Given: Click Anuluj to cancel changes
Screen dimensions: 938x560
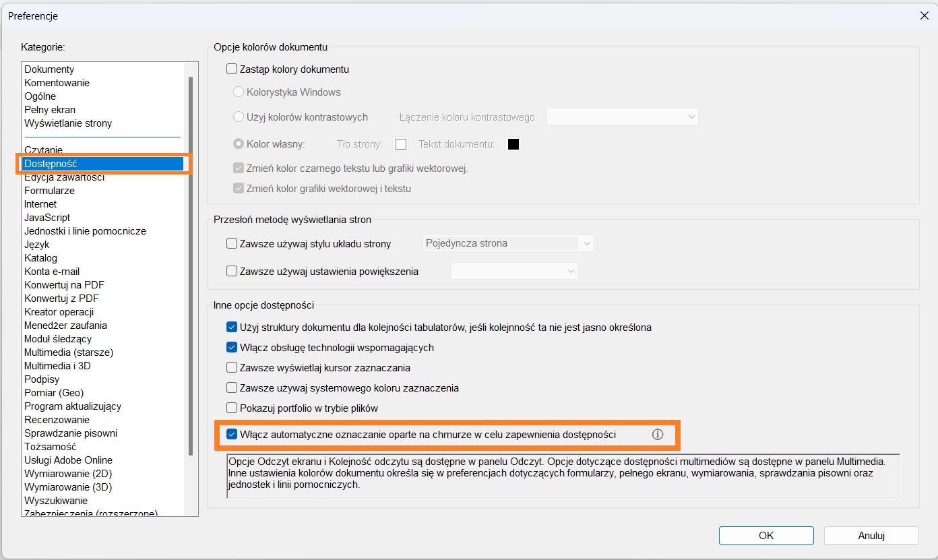Looking at the screenshot, I should point(871,536).
